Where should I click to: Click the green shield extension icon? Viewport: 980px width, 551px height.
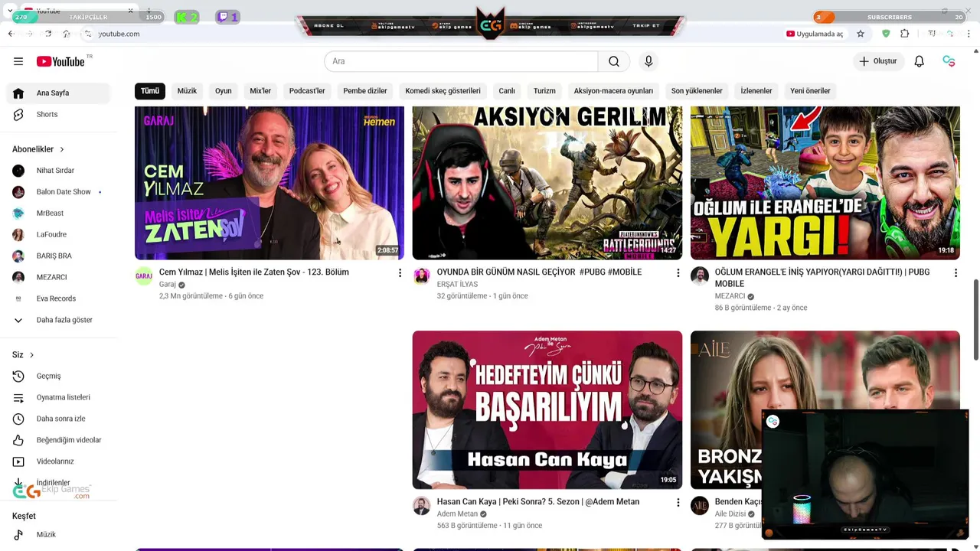tap(886, 34)
